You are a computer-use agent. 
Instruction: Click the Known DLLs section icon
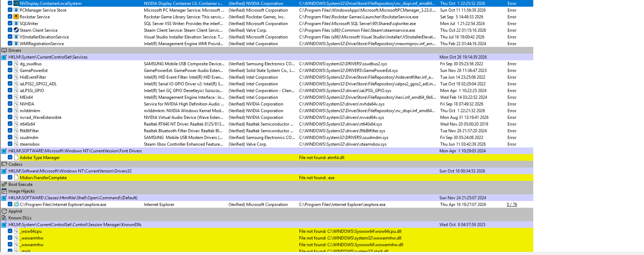click(4, 218)
